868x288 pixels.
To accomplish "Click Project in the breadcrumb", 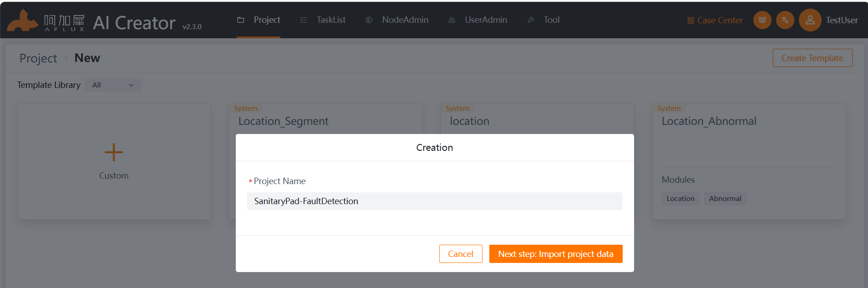I will pos(38,58).
